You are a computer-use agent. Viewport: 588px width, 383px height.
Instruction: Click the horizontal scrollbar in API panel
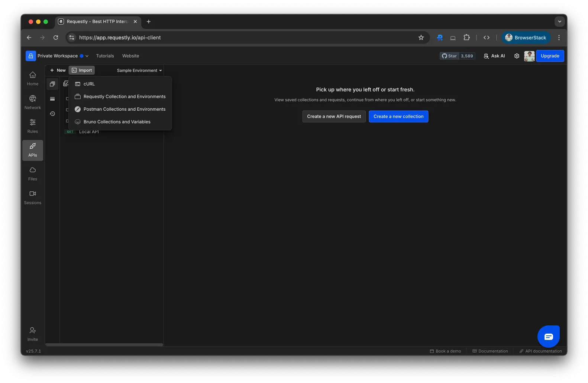[104, 345]
